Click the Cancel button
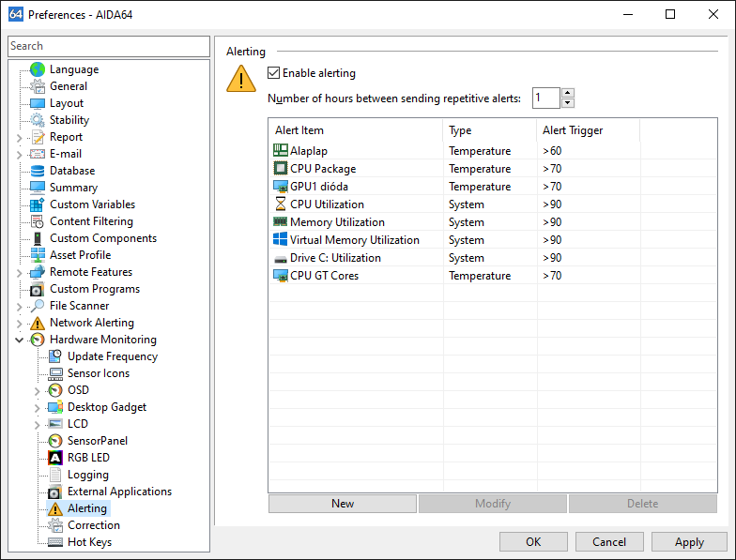736x560 pixels. (609, 542)
